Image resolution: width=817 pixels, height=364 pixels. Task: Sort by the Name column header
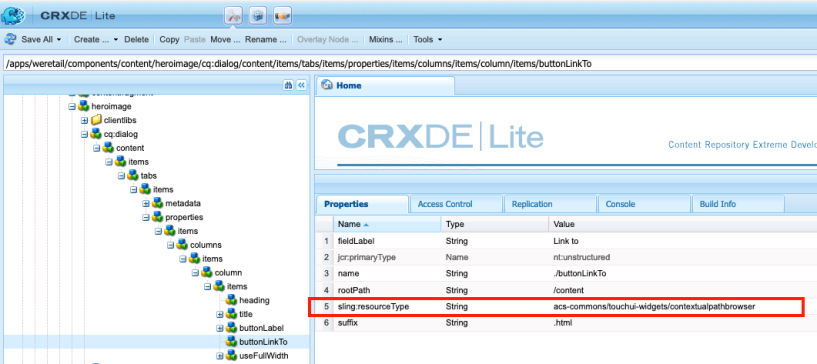387,224
